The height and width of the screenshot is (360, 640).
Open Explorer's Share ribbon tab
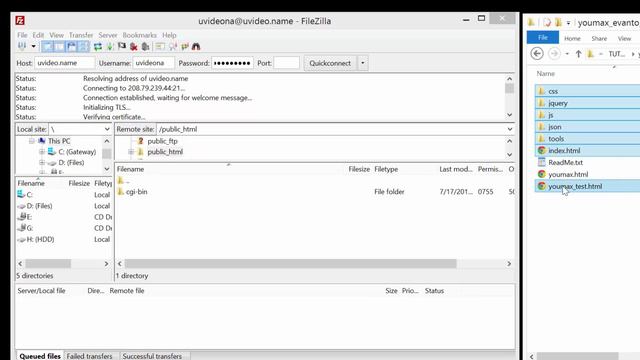click(599, 38)
